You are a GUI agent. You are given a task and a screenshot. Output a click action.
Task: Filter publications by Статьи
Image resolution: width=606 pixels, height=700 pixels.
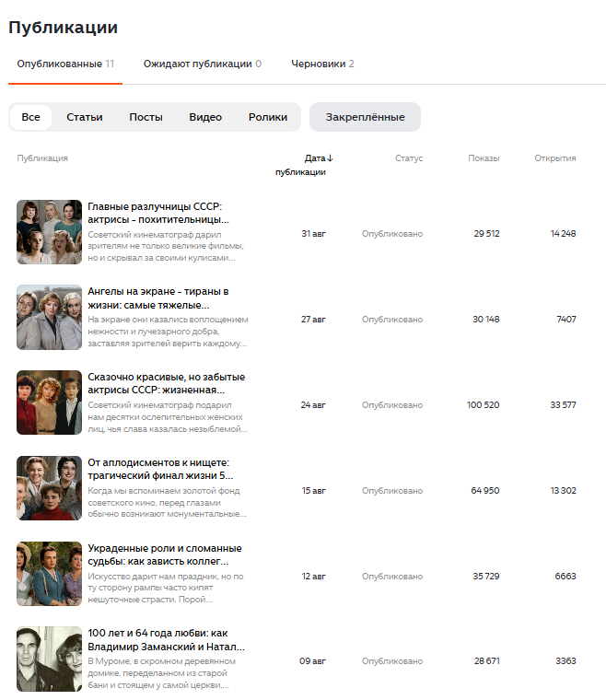click(x=85, y=117)
